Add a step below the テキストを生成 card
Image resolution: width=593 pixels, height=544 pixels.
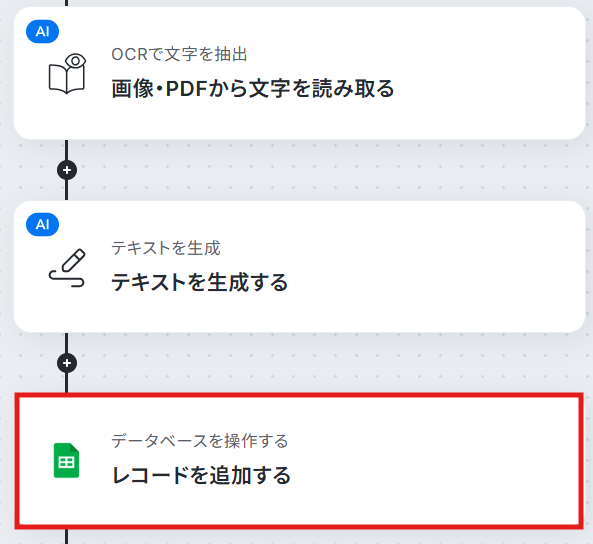click(x=67, y=363)
